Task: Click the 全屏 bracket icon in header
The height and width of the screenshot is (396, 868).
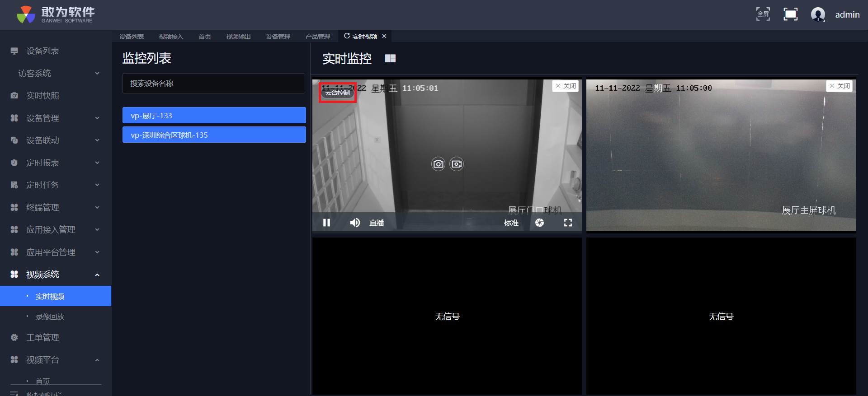Action: [763, 14]
